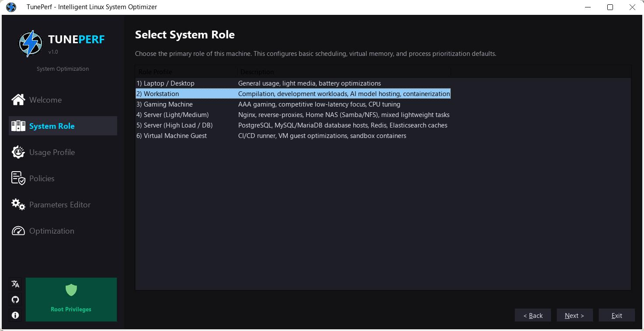The image size is (644, 331).
Task: Click the title bar app icon
Action: (x=11, y=7)
